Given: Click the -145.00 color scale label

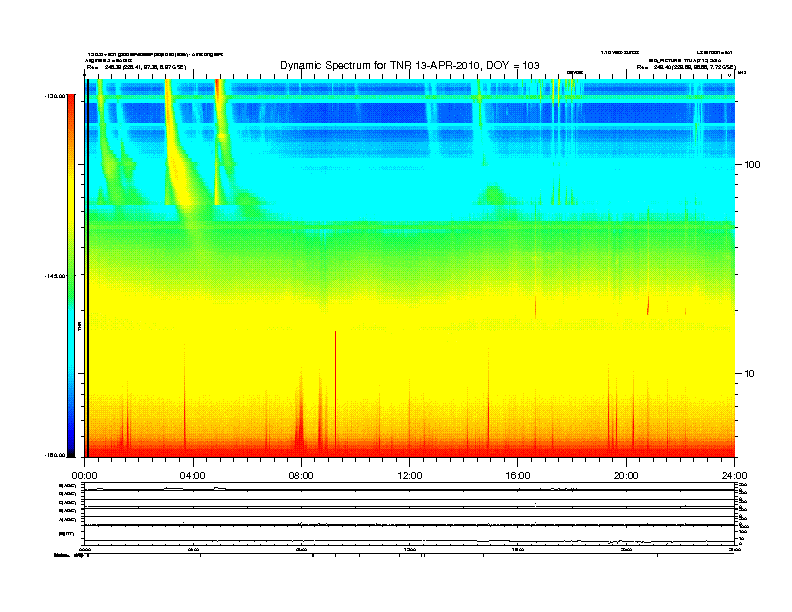Looking at the screenshot, I should pos(55,276).
